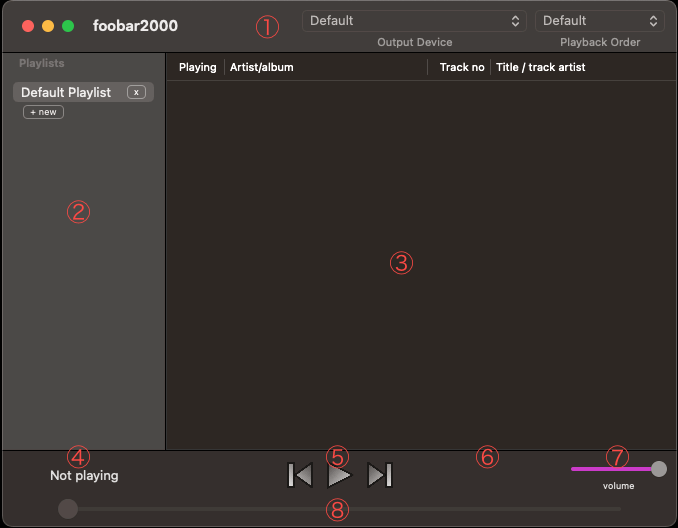Sort by the Artist/album column header
678x528 pixels.
[262, 67]
